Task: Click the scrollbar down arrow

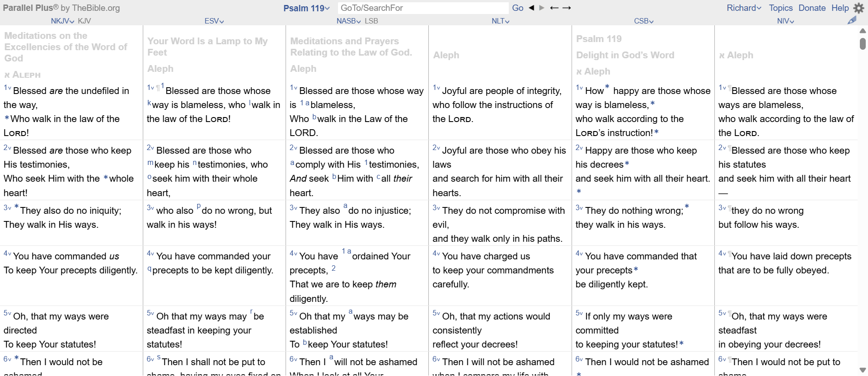Action: [863, 370]
